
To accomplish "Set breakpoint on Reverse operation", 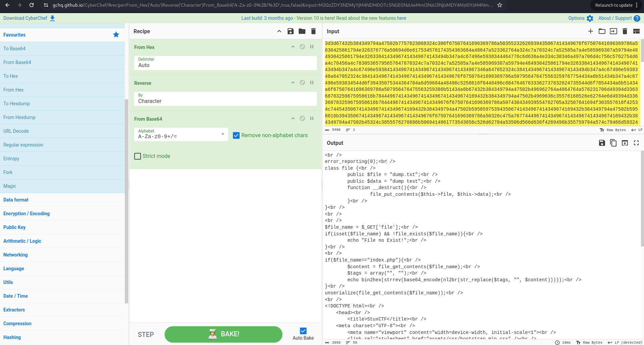I will [312, 83].
